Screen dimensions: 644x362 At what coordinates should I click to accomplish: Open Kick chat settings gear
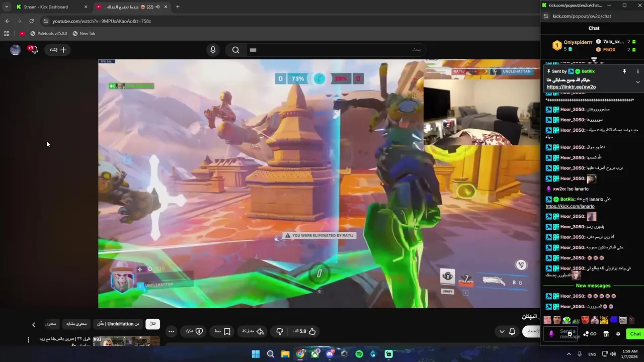tap(618, 334)
